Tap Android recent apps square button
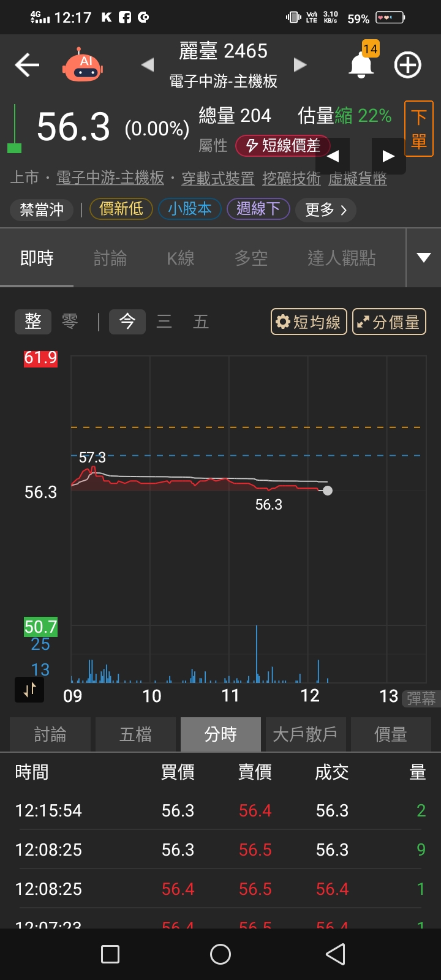The height and width of the screenshot is (980, 441). 110,954
